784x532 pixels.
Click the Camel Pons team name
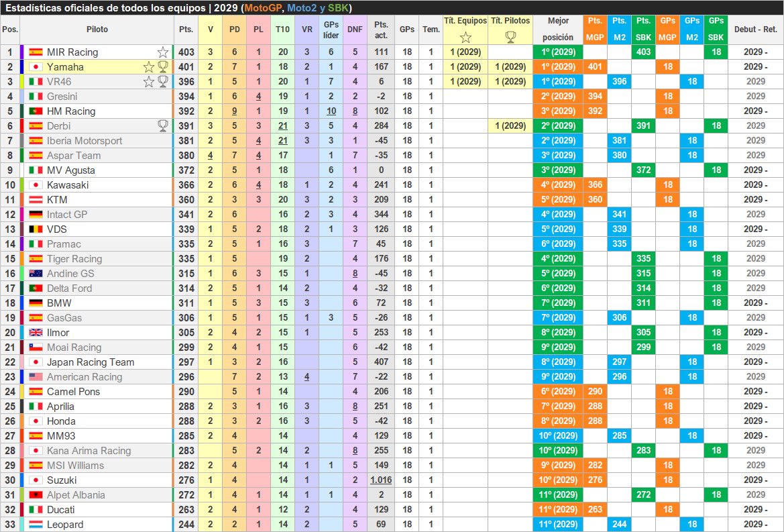(x=74, y=392)
